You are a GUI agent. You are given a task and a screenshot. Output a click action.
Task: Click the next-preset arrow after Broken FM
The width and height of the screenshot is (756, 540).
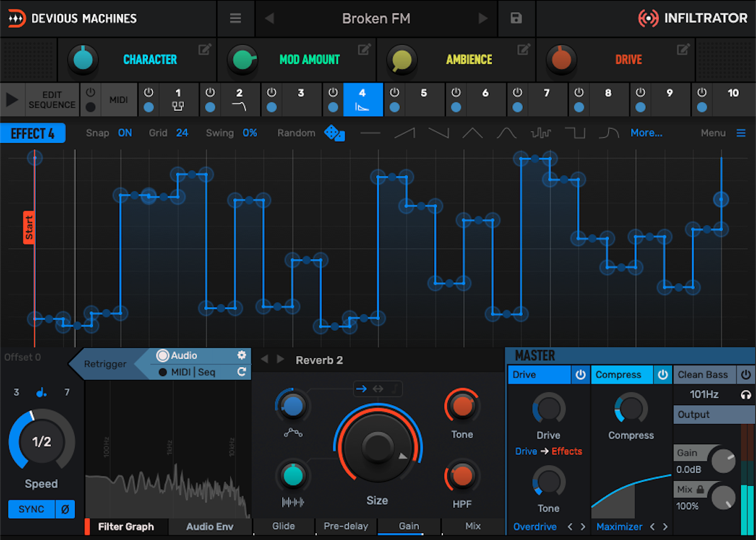pyautogui.click(x=484, y=18)
